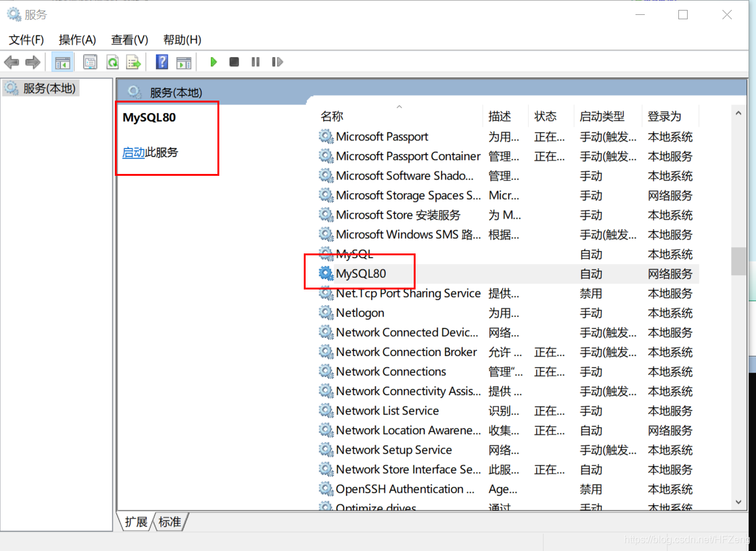Click gear icon of Network Location Awareness

point(326,430)
